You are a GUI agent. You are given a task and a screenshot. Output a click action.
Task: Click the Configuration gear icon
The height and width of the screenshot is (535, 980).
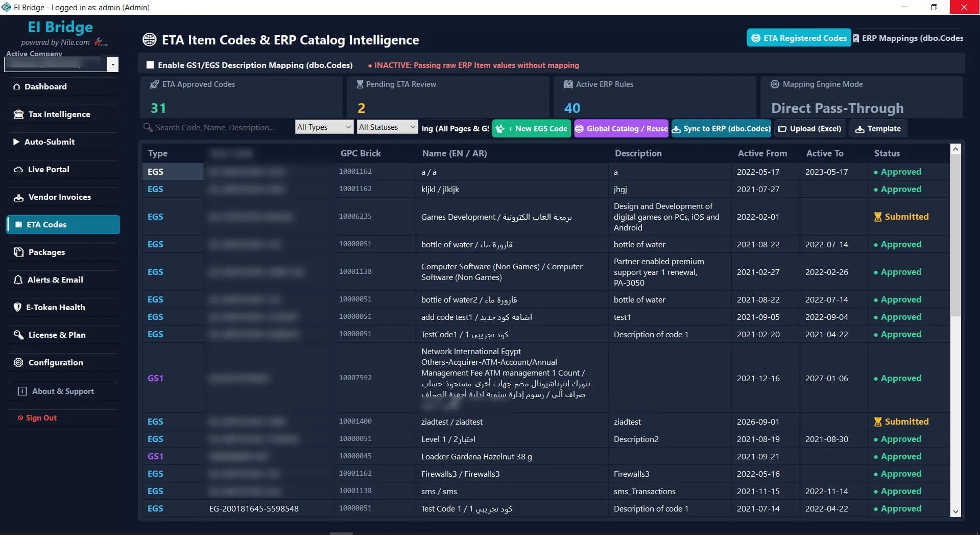18,363
